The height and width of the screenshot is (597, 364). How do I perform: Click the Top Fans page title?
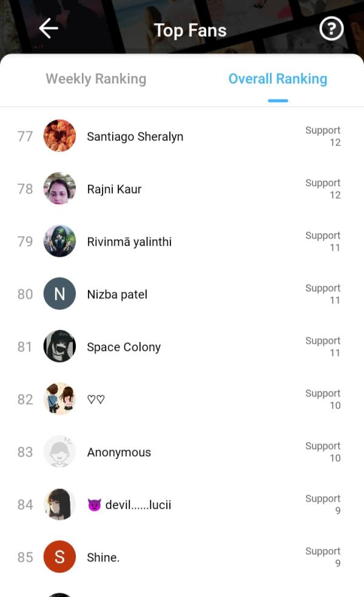point(190,30)
